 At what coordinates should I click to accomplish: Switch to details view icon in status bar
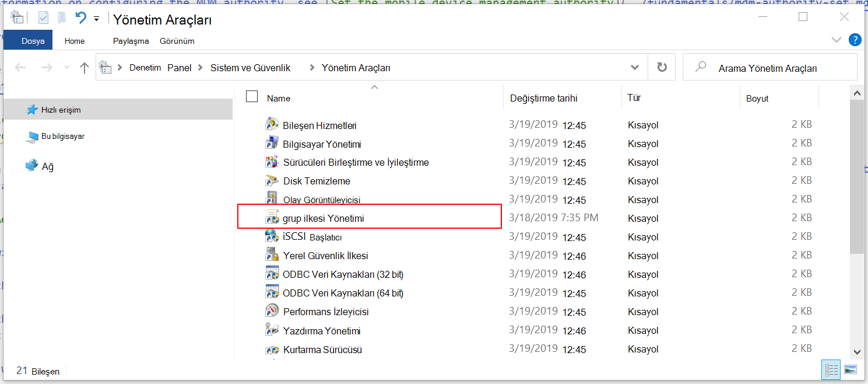click(832, 370)
